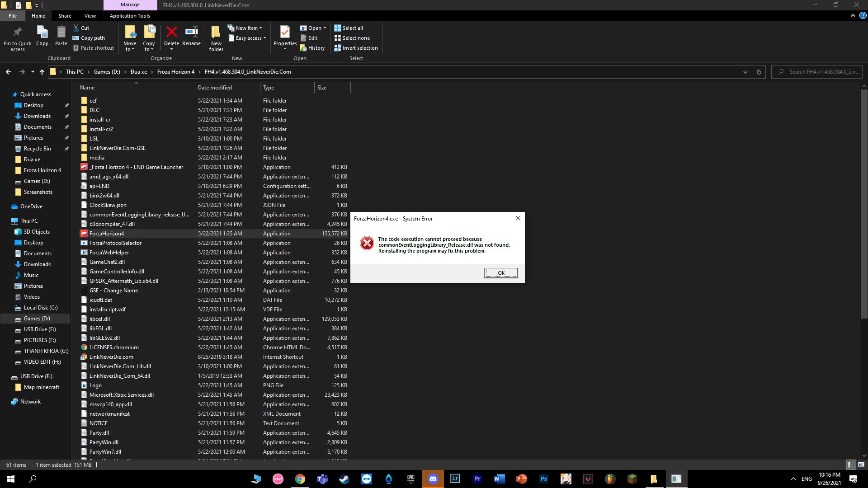The height and width of the screenshot is (488, 868).
Task: Switch to large icons view in status bar
Action: pos(861,465)
